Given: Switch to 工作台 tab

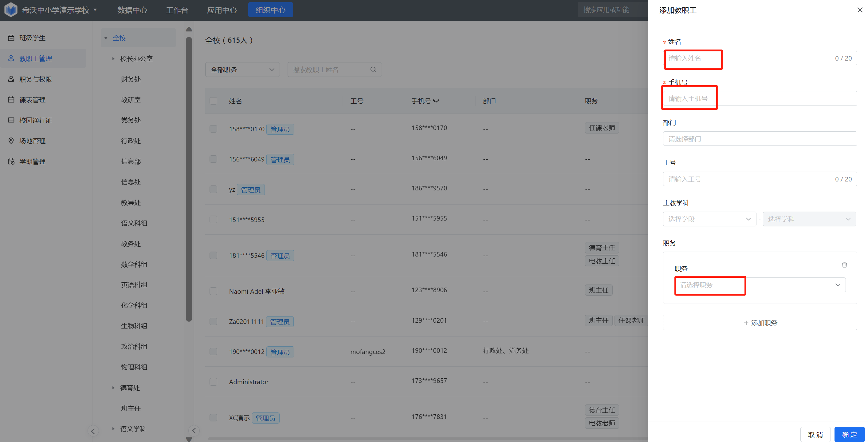Looking at the screenshot, I should coord(177,10).
